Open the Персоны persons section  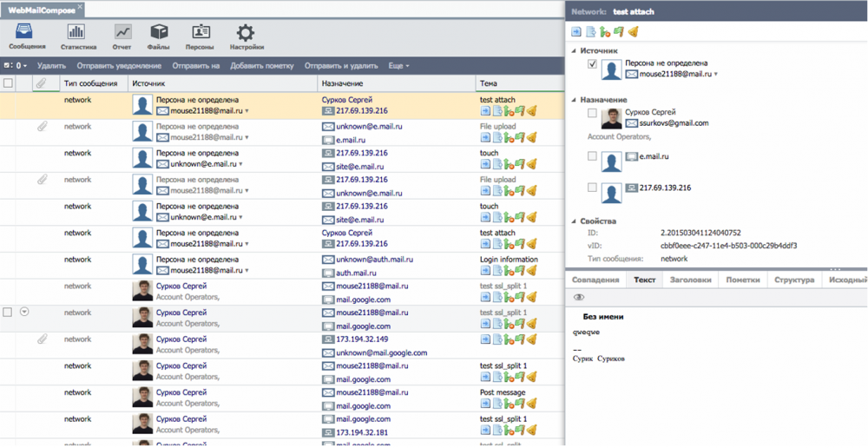[200, 36]
